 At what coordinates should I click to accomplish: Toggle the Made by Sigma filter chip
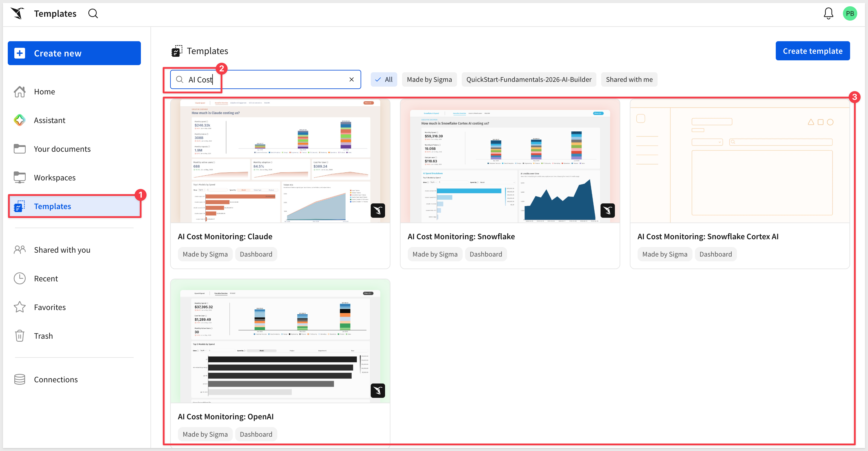[429, 79]
